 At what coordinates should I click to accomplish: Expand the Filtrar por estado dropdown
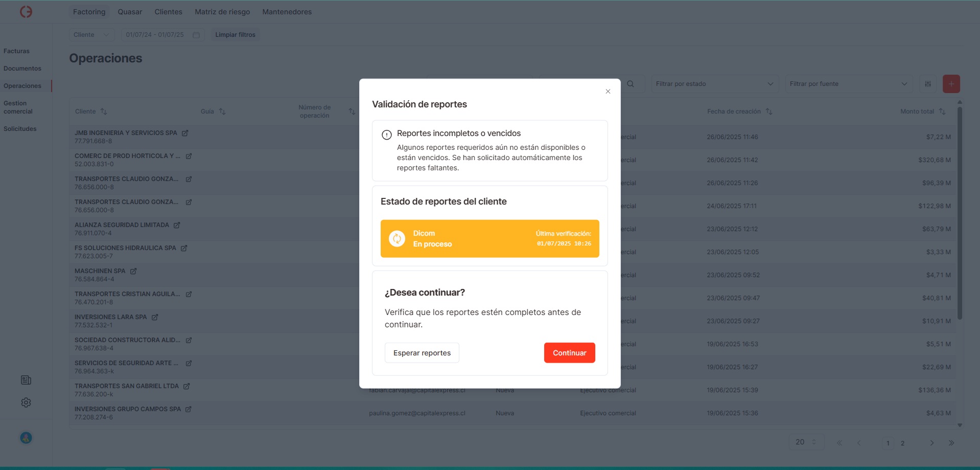point(714,84)
